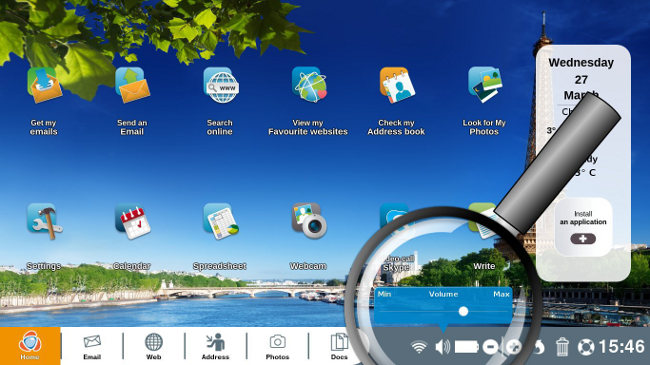
Task: Start the Webcam app
Action: [x=309, y=221]
